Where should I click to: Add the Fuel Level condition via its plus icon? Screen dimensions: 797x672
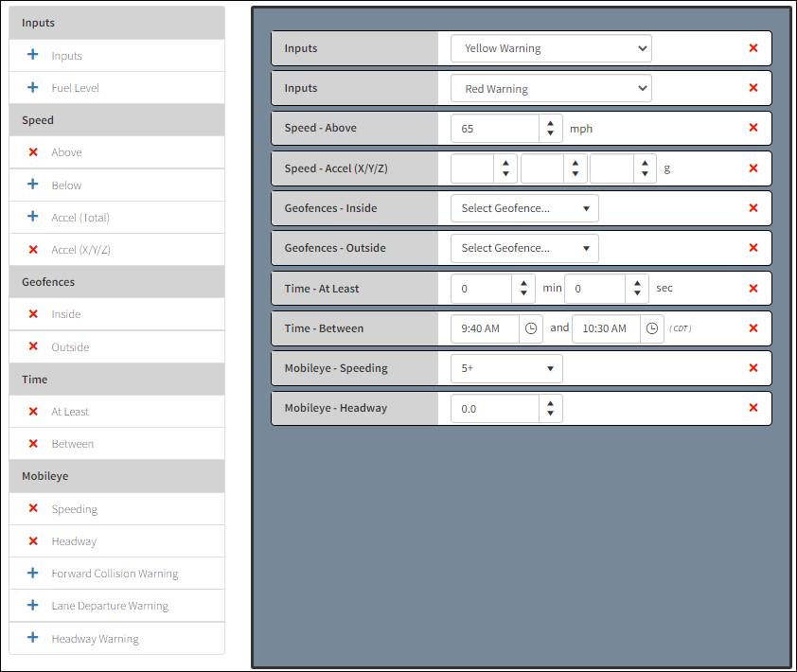coord(32,87)
